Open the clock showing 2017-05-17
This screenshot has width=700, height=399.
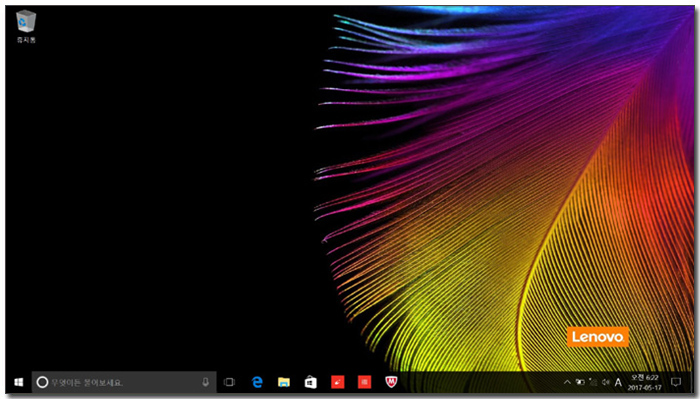[x=644, y=382]
